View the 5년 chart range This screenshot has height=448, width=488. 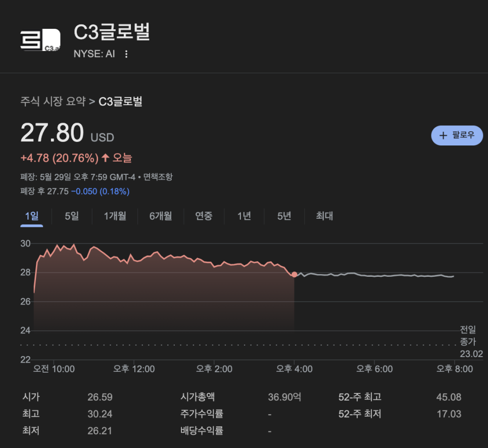pos(284,216)
